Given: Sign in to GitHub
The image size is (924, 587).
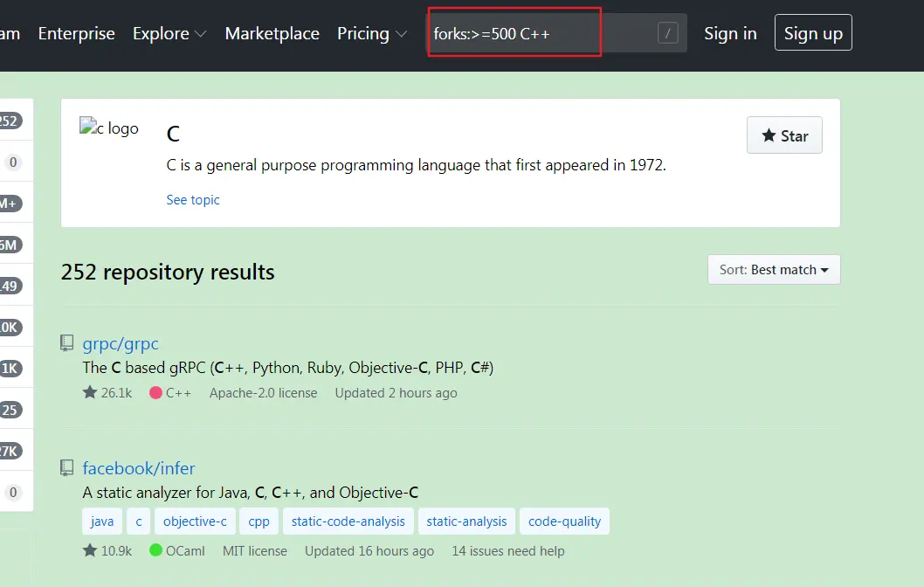Looking at the screenshot, I should (730, 33).
